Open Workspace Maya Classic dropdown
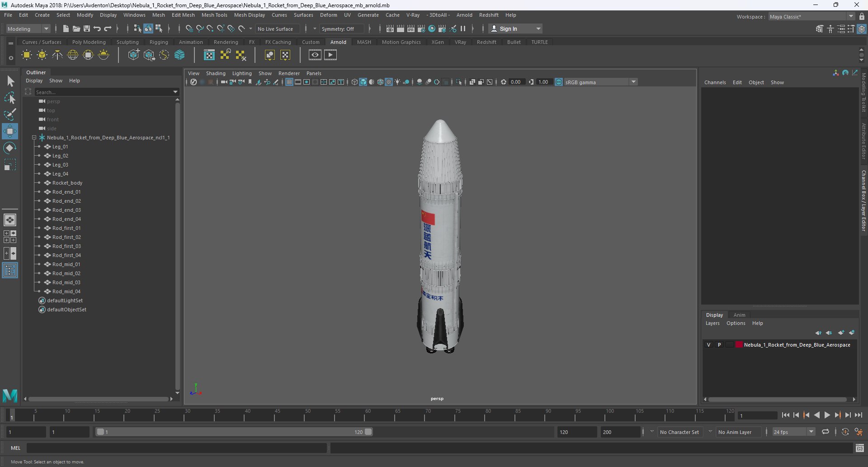The width and height of the screenshot is (868, 467). point(811,17)
